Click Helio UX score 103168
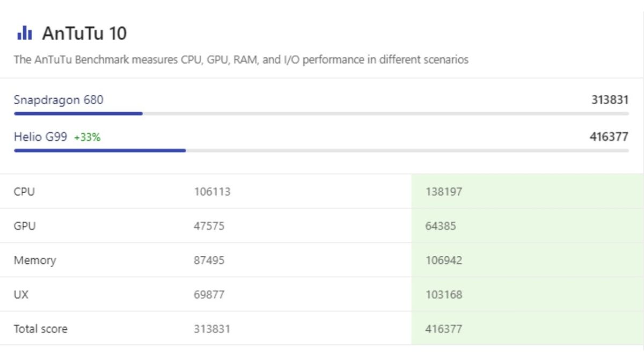This screenshot has height=362, width=644. click(444, 294)
